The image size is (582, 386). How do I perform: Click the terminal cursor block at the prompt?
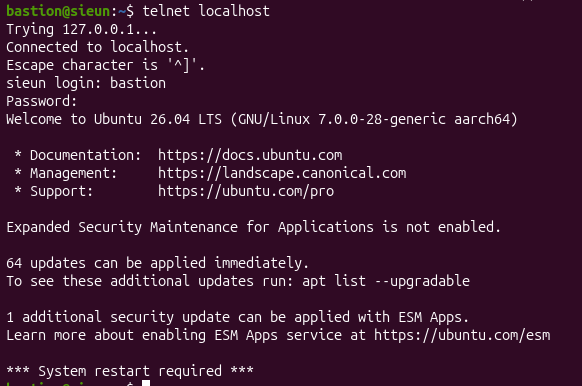coord(146,383)
